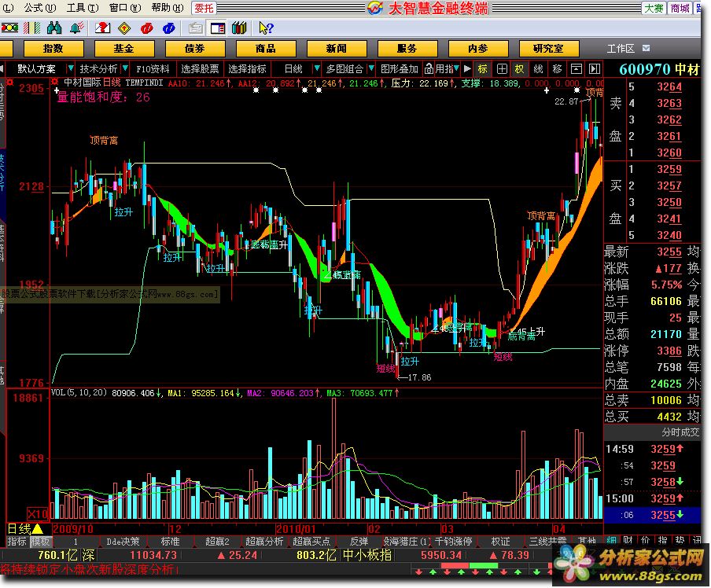Click the 图形叠加 toolbar item
The height and width of the screenshot is (588, 711).
click(x=399, y=69)
